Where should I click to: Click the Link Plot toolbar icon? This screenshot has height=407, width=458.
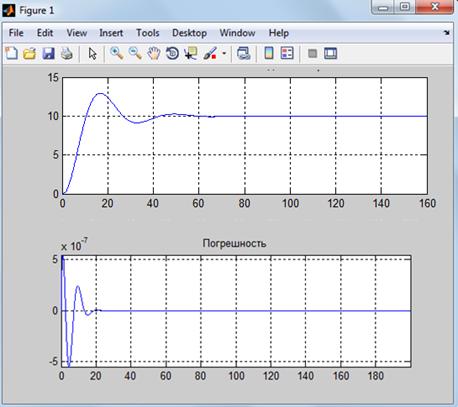(x=244, y=53)
